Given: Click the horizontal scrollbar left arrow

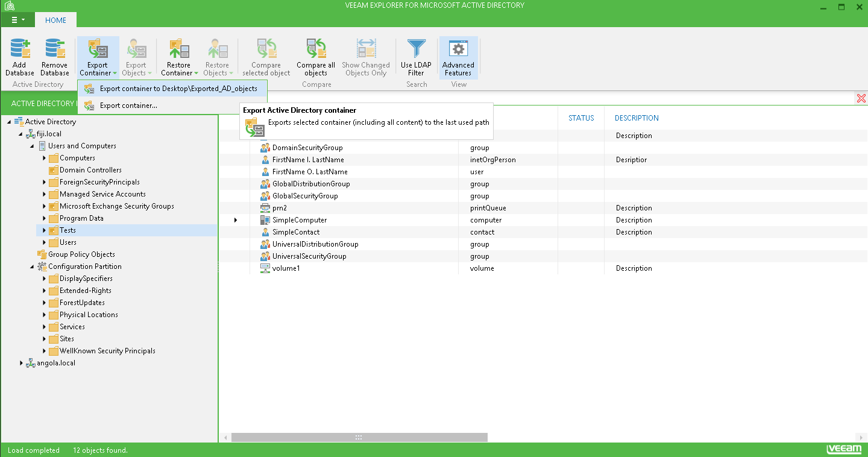Looking at the screenshot, I should [226, 437].
